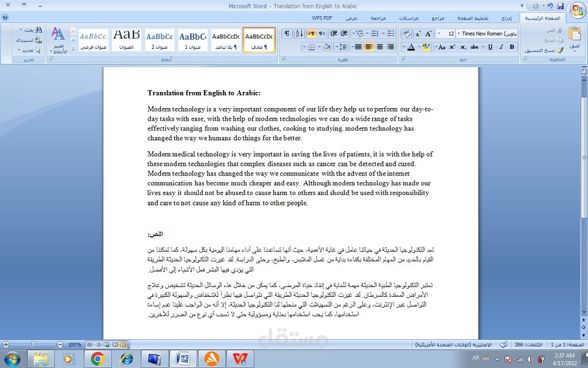Open the Line Spacing icon menu

(x=343, y=47)
